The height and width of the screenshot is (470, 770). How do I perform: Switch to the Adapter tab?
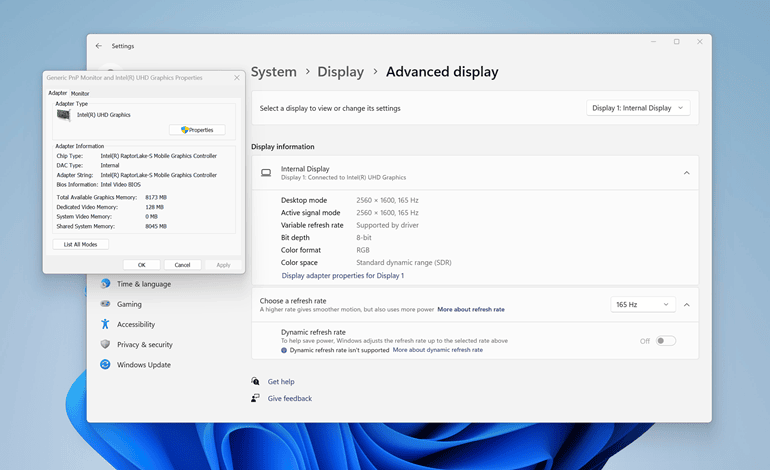click(57, 93)
